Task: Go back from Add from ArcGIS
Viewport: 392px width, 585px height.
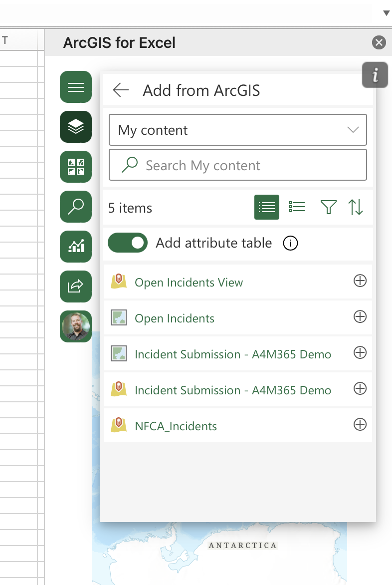Action: pyautogui.click(x=121, y=90)
